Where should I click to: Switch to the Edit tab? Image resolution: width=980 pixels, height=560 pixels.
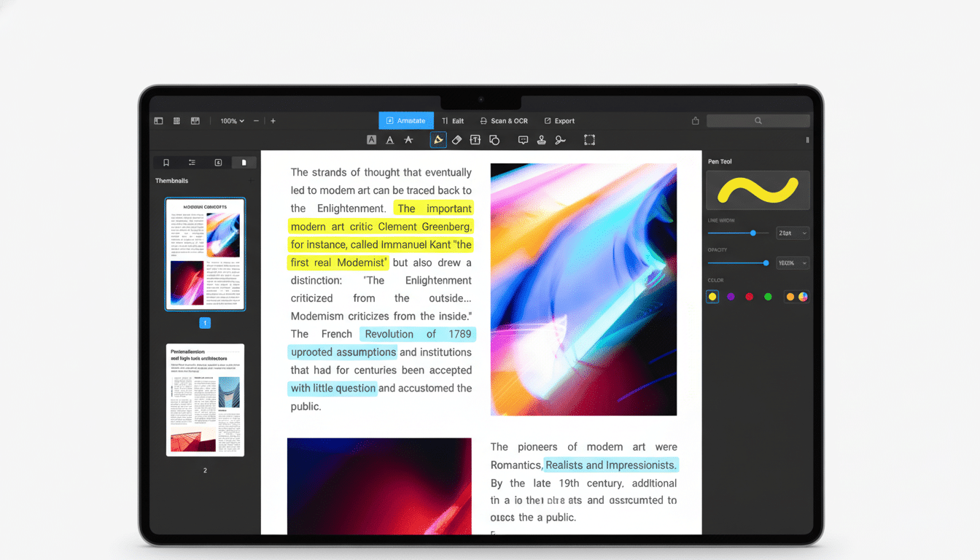click(453, 120)
